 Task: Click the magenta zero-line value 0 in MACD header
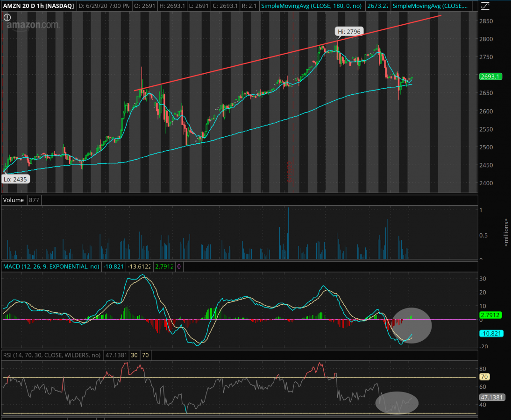pos(179,266)
